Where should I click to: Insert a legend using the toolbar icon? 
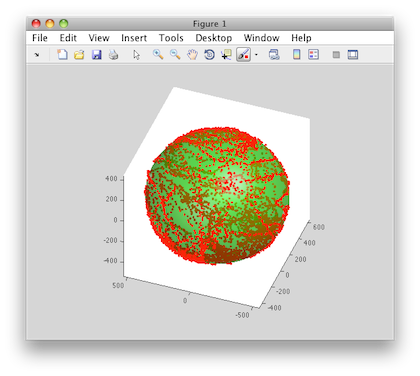coord(313,54)
